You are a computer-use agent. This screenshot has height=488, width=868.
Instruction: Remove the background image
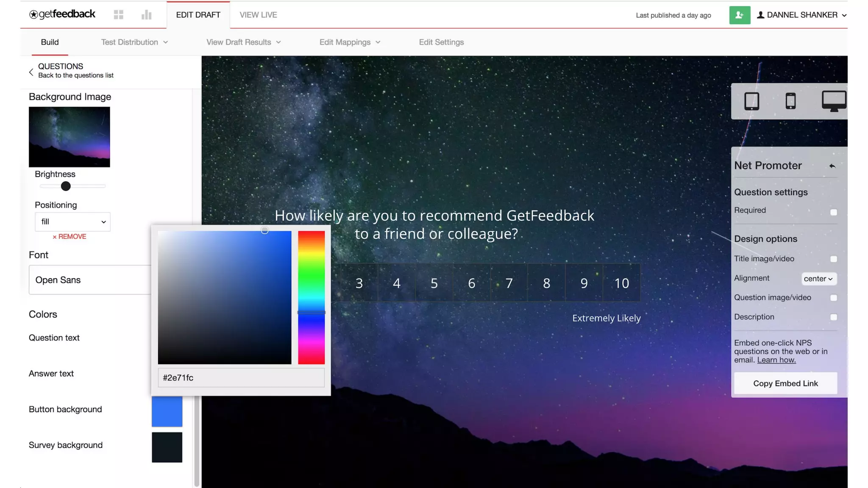pos(70,237)
